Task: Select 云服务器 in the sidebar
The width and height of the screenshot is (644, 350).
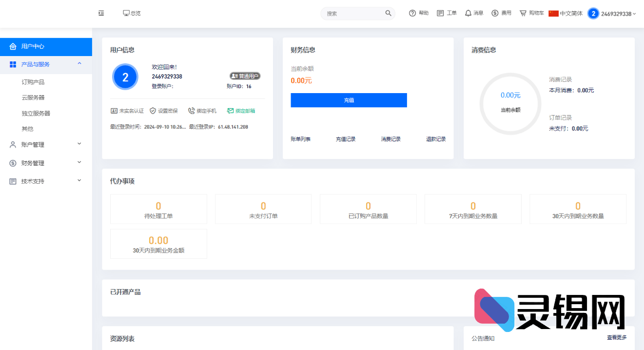Action: (33, 97)
